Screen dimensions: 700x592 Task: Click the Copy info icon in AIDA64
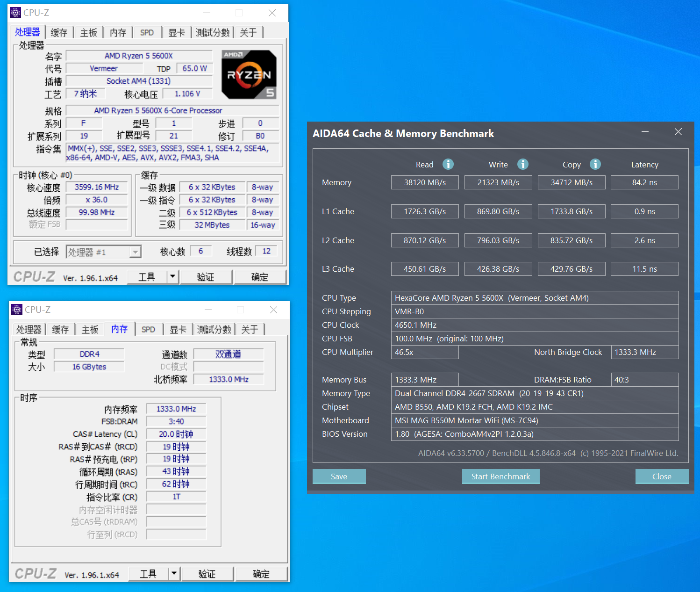coord(595,164)
